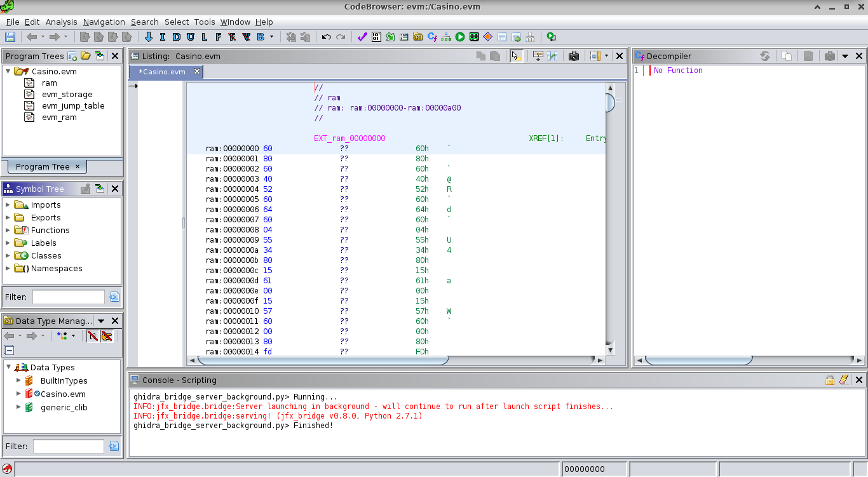Collapse all Data Type Manager tree icon
The image size is (868, 477).
(x=9, y=350)
